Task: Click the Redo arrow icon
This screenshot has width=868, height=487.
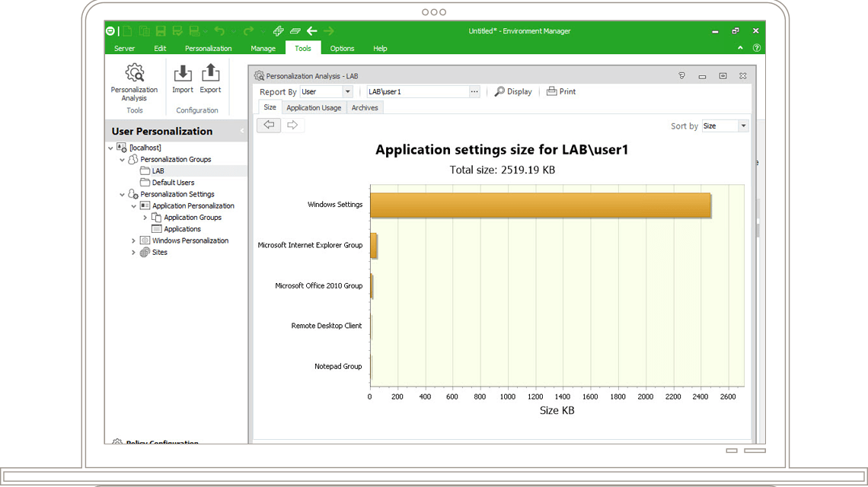Action: [x=248, y=31]
